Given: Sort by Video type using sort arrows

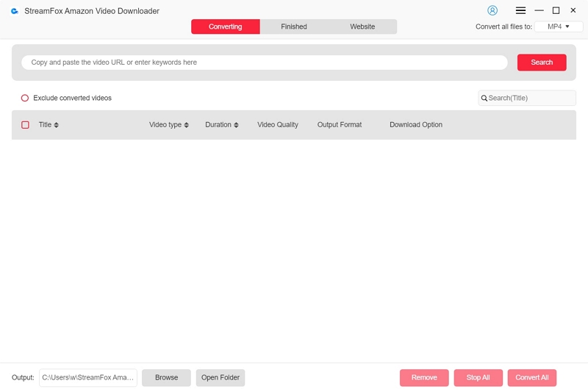Looking at the screenshot, I should [x=187, y=125].
